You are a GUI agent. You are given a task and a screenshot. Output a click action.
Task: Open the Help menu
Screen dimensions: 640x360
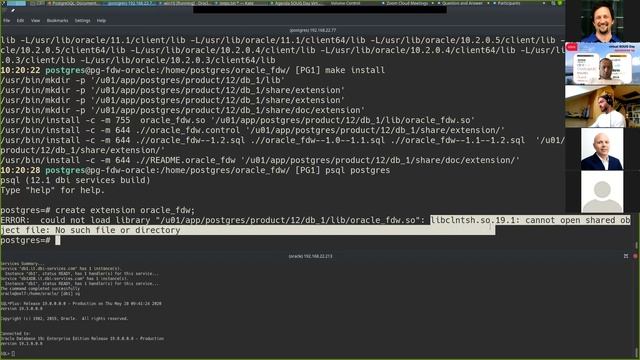(101, 20)
